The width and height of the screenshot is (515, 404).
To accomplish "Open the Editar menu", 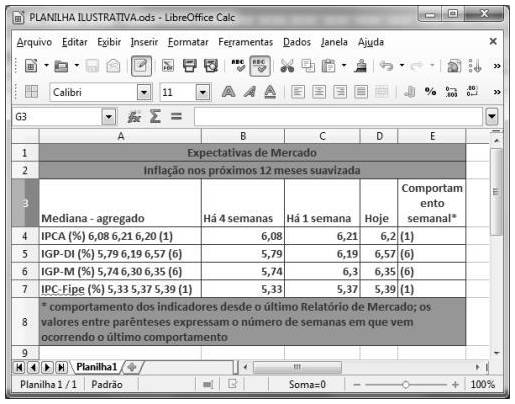I will point(75,42).
